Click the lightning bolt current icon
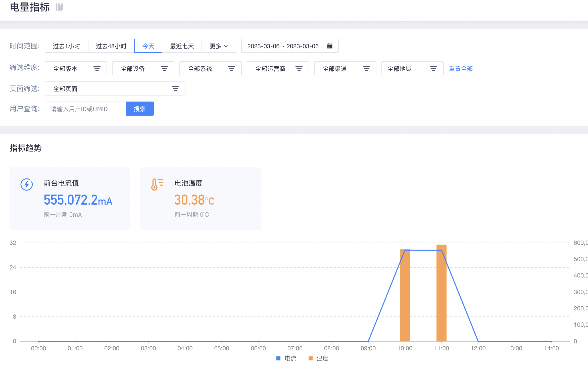Image resolution: width=588 pixels, height=374 pixels. 27,184
